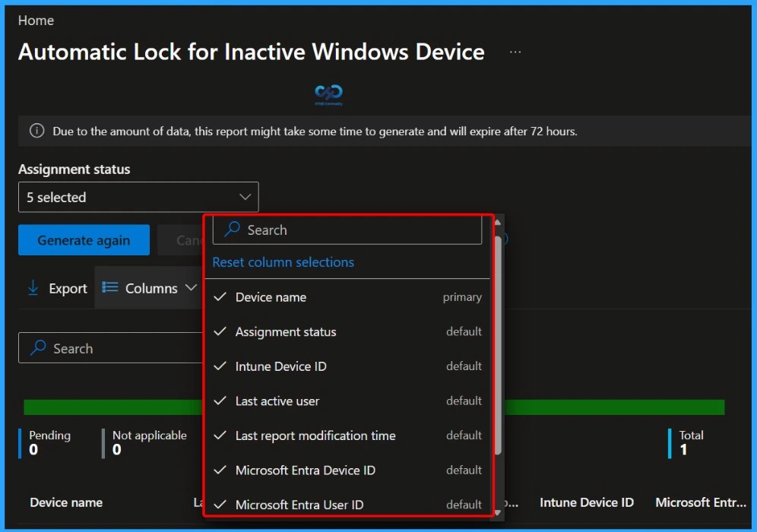This screenshot has width=757, height=532.
Task: Uncheck the Intune Device ID column
Action: tap(220, 366)
